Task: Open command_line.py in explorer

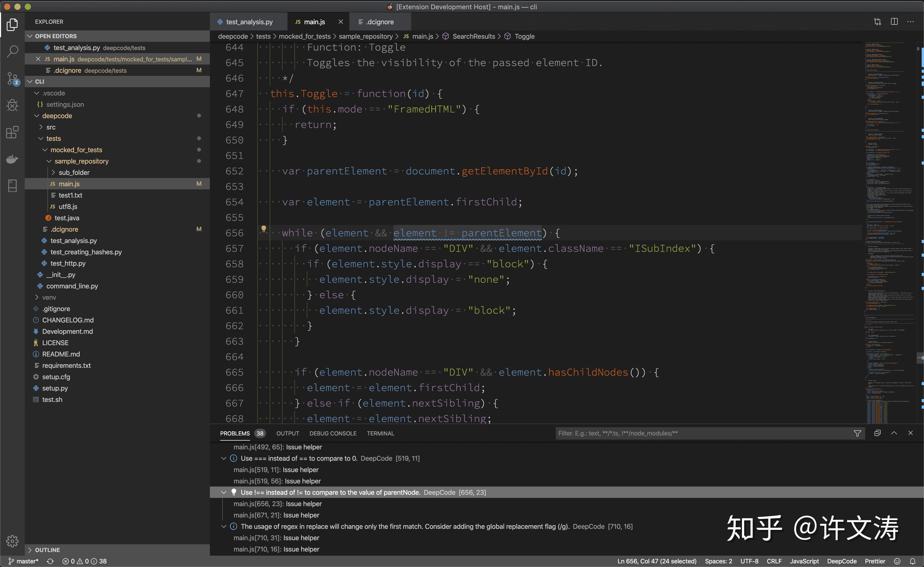Action: pyautogui.click(x=72, y=286)
